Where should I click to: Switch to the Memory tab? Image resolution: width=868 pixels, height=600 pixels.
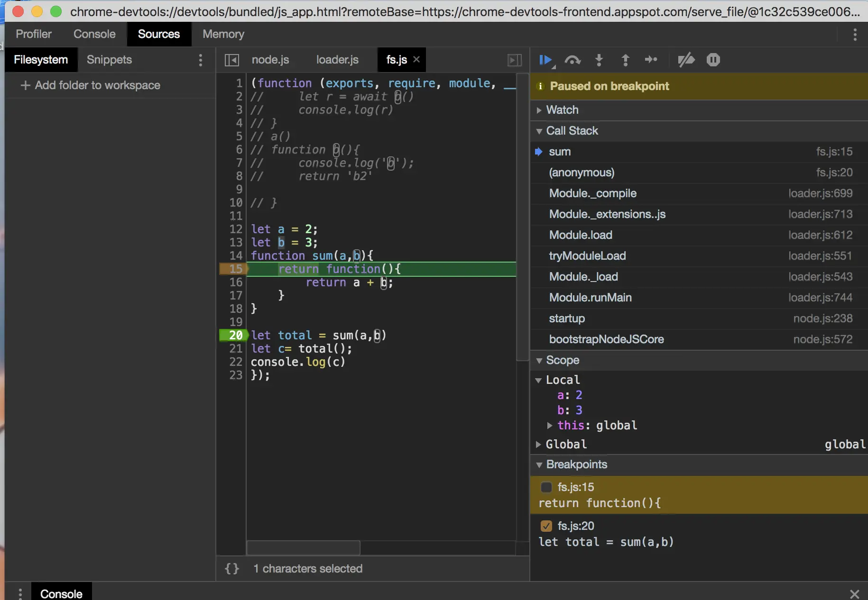[x=223, y=34]
